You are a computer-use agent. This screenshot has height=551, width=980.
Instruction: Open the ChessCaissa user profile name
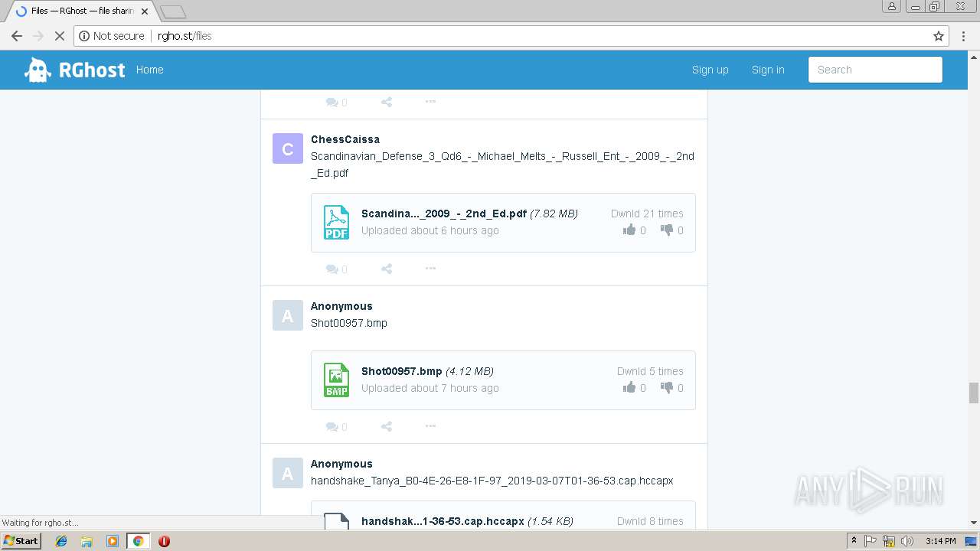click(x=345, y=139)
